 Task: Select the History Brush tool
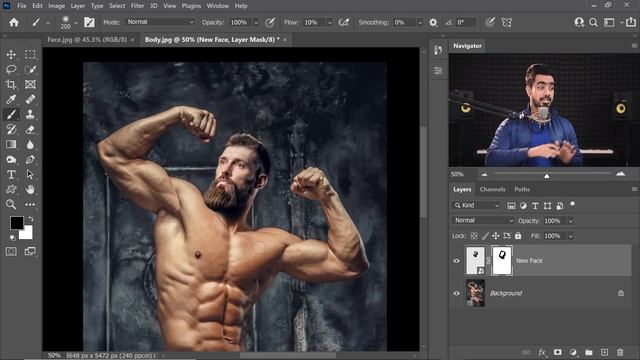(x=11, y=129)
